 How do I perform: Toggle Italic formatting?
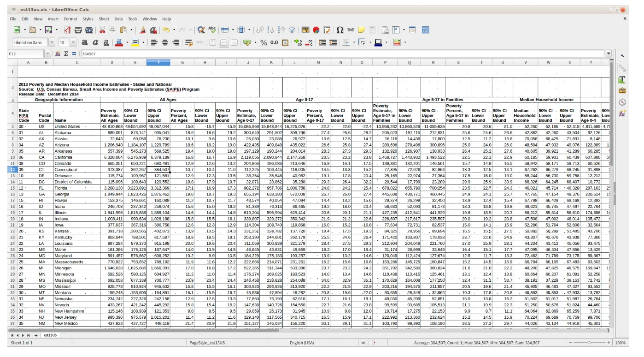pyautogui.click(x=95, y=42)
